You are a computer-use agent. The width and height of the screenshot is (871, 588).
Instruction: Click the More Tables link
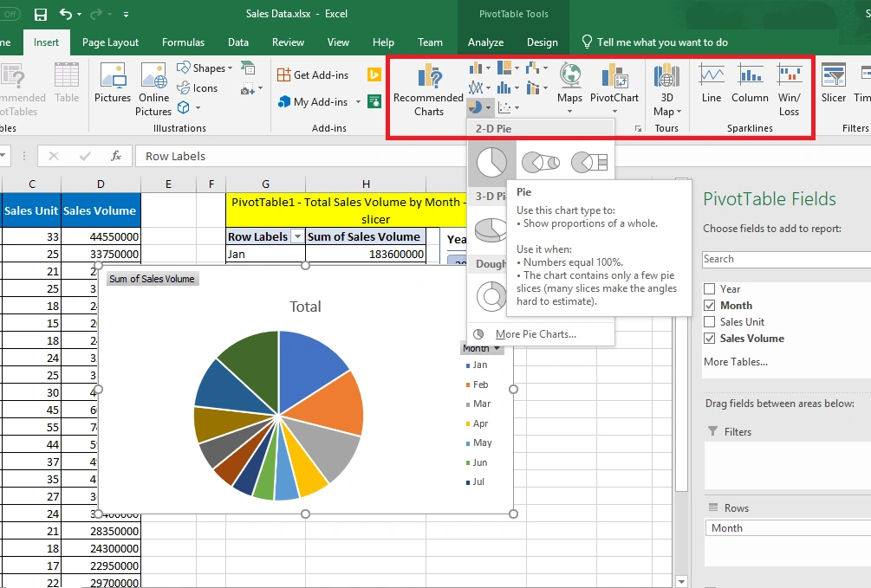pos(736,362)
